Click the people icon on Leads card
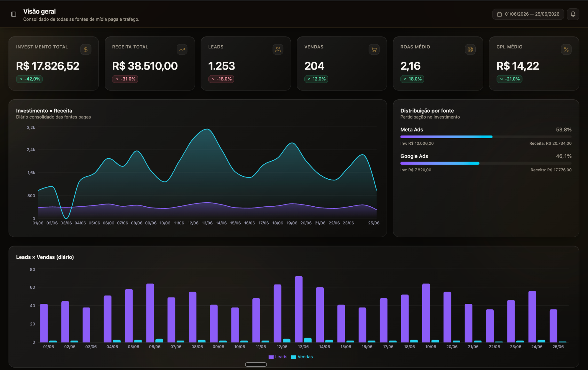Viewport: 588px width, 370px height. tap(278, 49)
